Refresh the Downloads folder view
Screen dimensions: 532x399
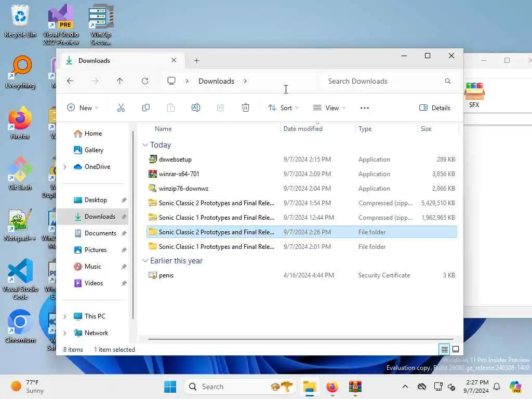pyautogui.click(x=145, y=81)
